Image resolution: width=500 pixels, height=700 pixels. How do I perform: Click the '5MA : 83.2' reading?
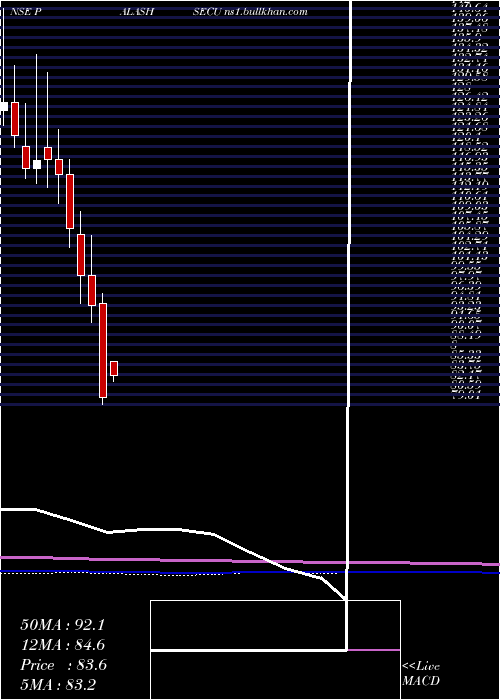coord(58,685)
